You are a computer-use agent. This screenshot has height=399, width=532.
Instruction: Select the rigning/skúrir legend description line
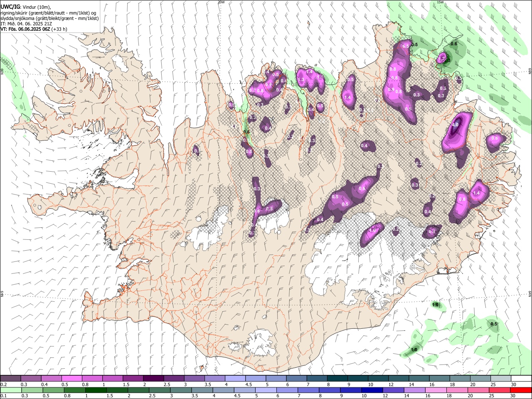[48, 12]
